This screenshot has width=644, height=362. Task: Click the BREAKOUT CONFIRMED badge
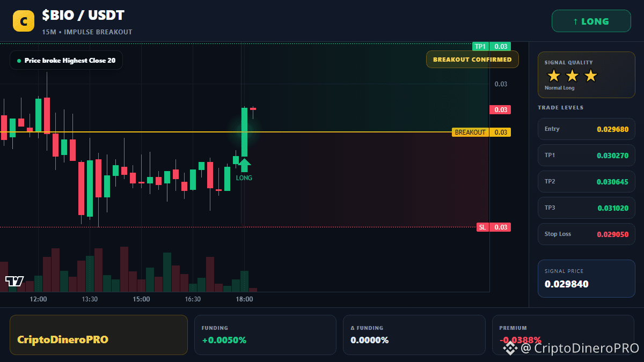point(472,59)
